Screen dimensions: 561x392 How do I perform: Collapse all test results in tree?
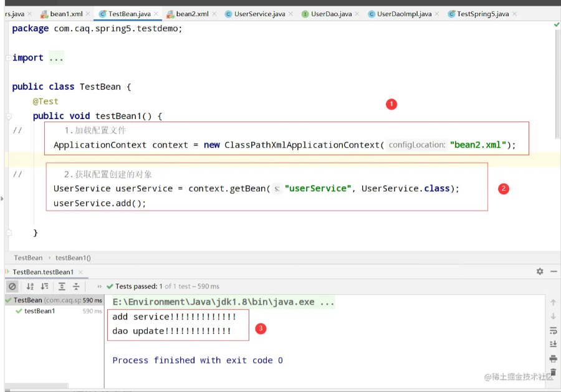point(76,287)
